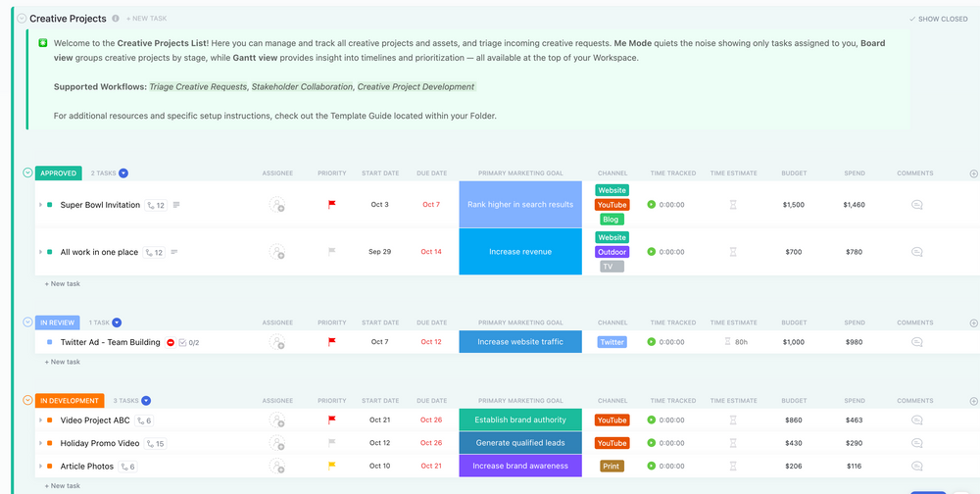Viewport: 980px width, 494px height.
Task: Set time estimate for All work in one place
Action: click(x=733, y=252)
